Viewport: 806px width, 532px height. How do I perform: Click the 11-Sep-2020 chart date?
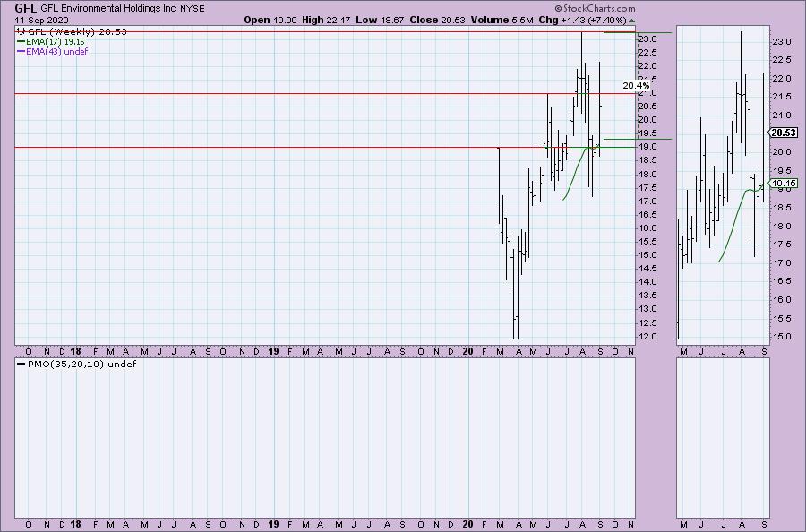point(41,21)
